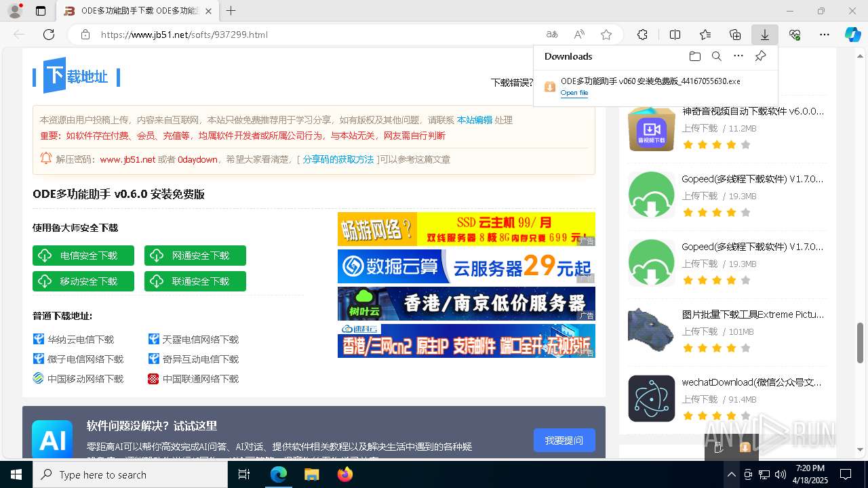868x488 pixels.
Task: Click the Read aloud icon
Action: 579,35
